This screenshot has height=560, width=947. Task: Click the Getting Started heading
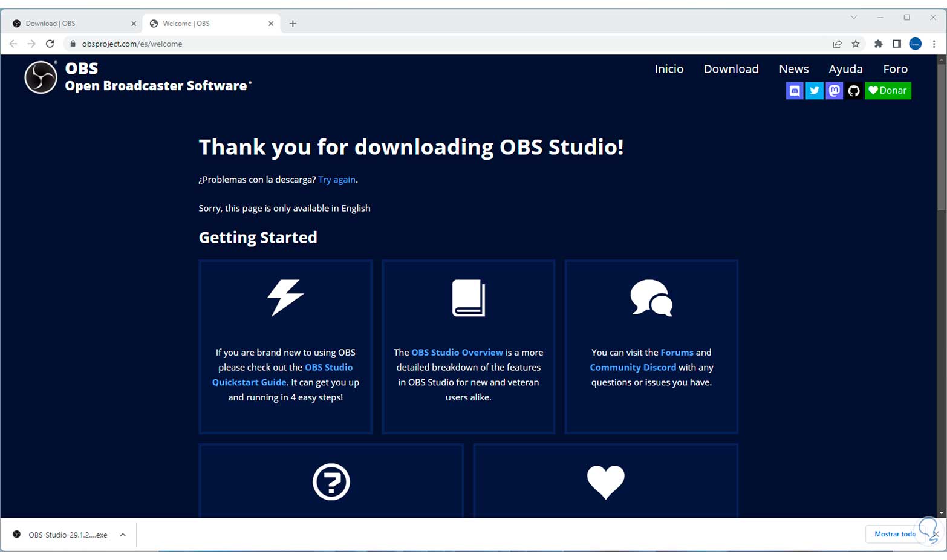258,237
